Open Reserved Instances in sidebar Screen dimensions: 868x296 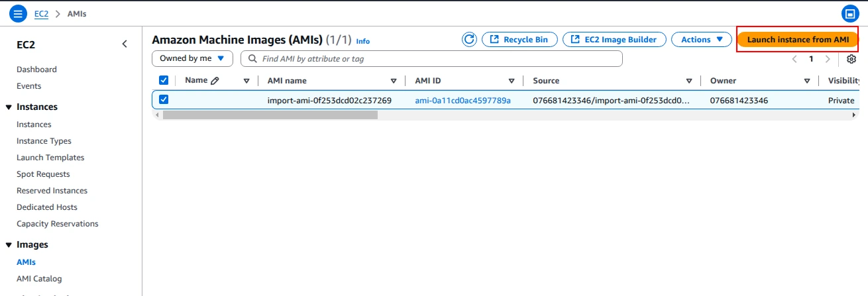(52, 191)
